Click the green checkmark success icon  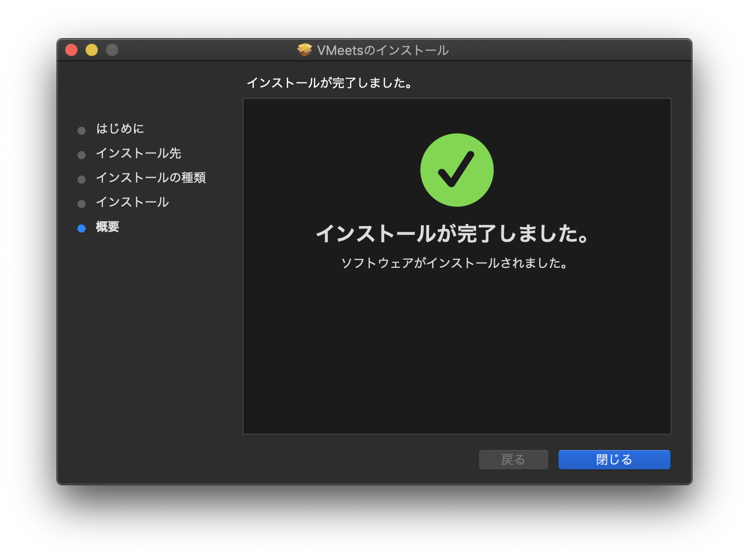coord(457,170)
